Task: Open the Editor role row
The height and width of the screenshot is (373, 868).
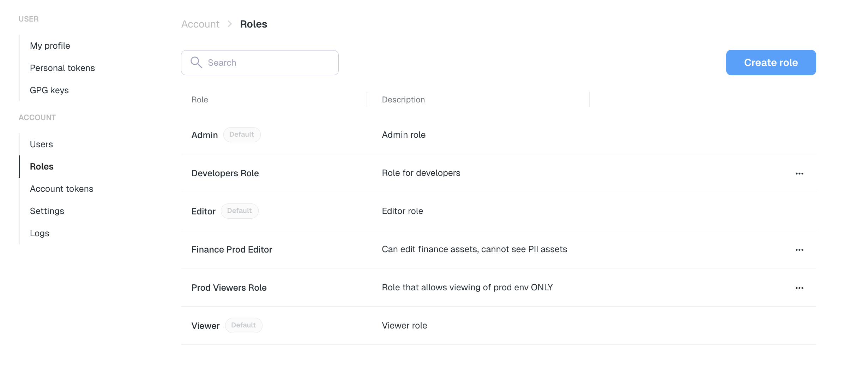Action: [203, 211]
